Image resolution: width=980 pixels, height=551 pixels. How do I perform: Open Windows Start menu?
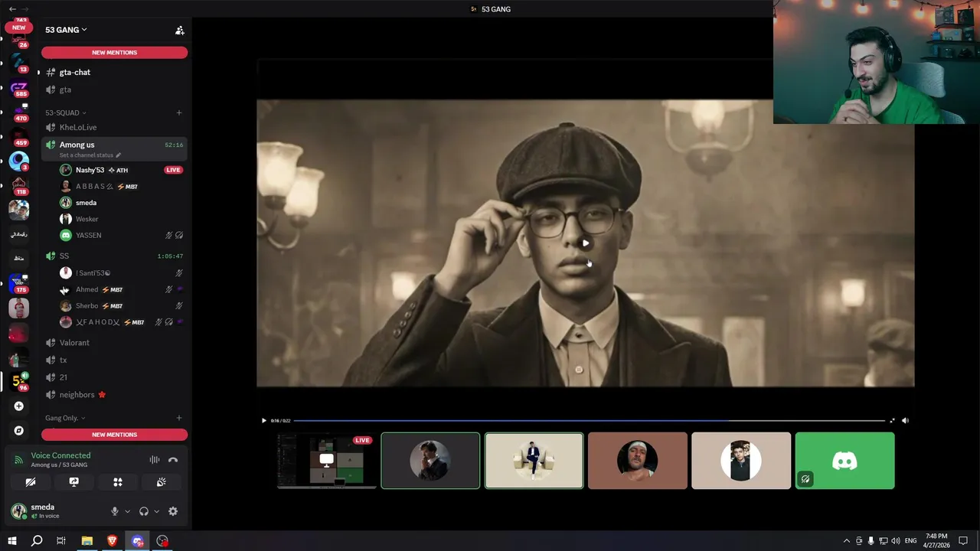pyautogui.click(x=12, y=541)
